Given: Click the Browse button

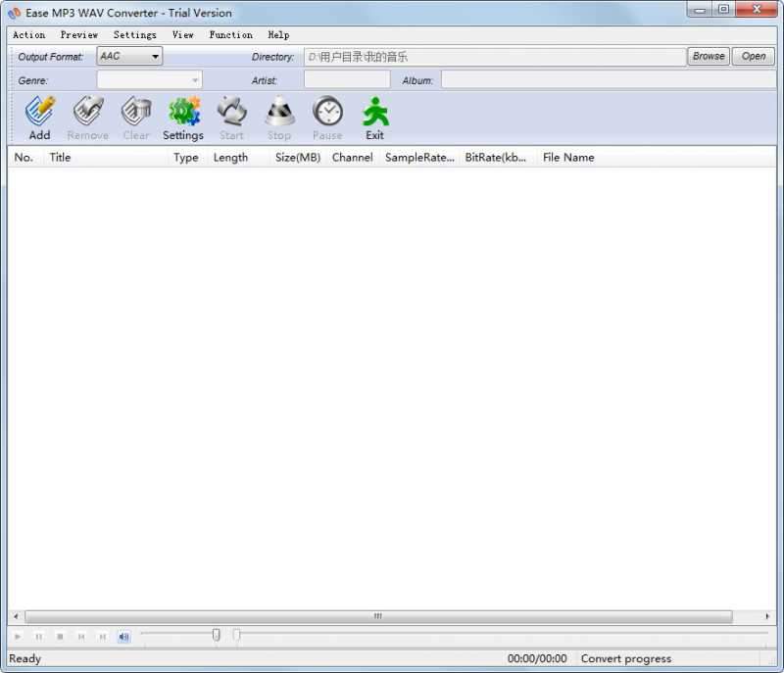Looking at the screenshot, I should tap(708, 56).
